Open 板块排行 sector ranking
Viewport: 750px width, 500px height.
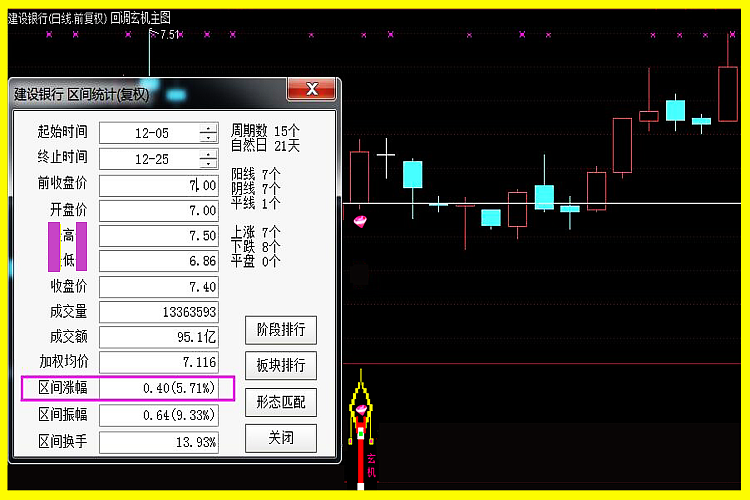coord(280,366)
